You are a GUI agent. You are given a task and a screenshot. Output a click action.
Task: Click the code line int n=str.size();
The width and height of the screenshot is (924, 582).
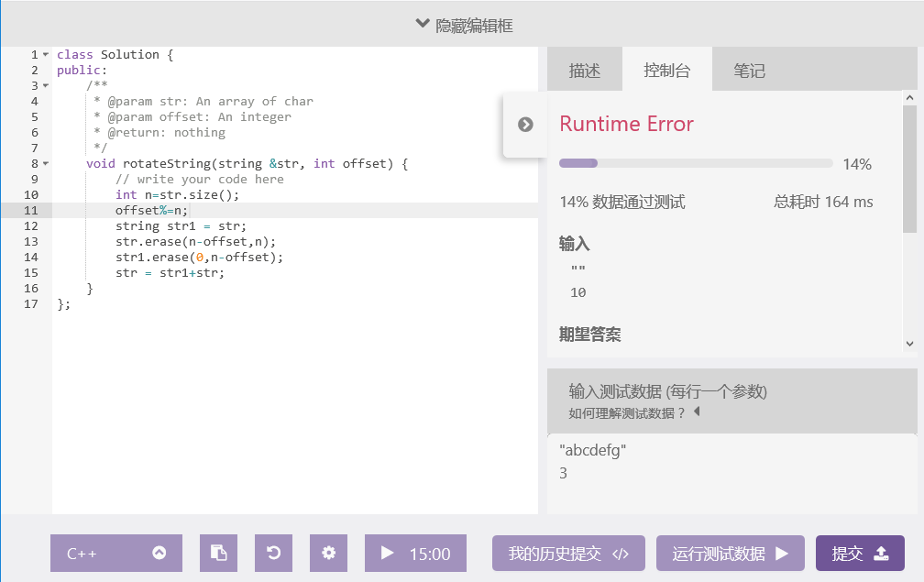(178, 195)
